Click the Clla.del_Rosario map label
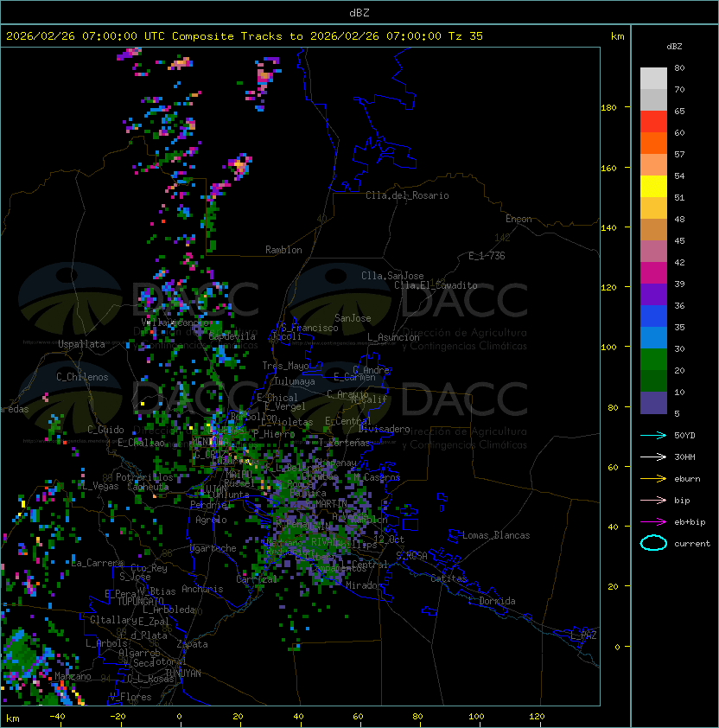Image resolution: width=719 pixels, height=728 pixels. click(x=407, y=195)
